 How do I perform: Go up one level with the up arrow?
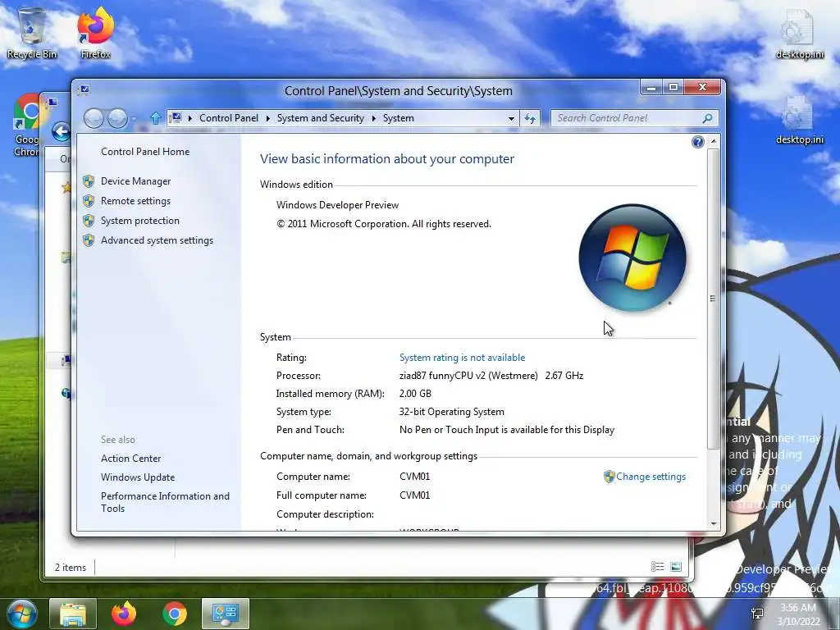pos(155,118)
